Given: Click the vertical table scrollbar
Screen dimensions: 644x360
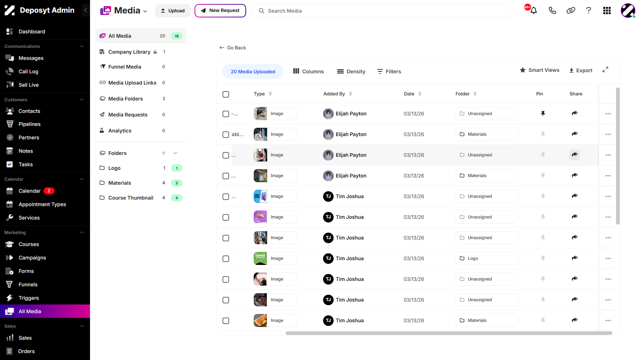Looking at the screenshot, I should pyautogui.click(x=618, y=156).
